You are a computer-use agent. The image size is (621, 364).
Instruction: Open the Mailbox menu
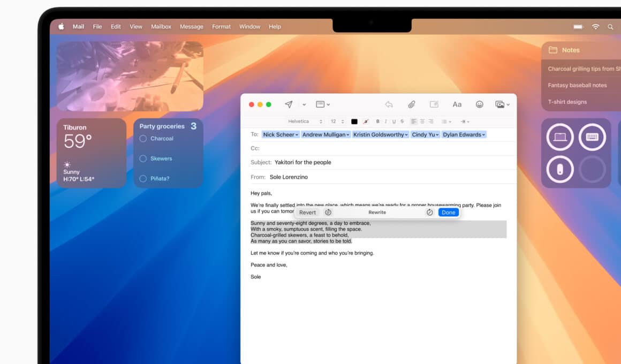click(161, 27)
